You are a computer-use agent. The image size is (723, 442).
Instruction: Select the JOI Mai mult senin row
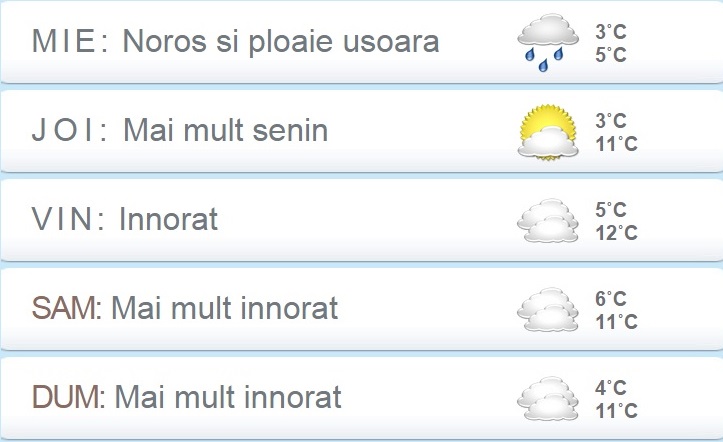pyautogui.click(x=362, y=131)
